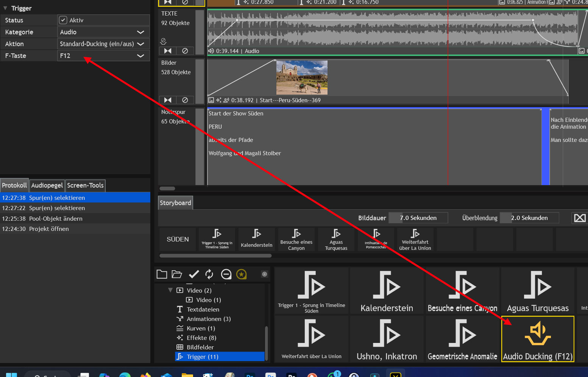Click the SÜDEN storyboard button
The image size is (588, 377).
point(178,239)
